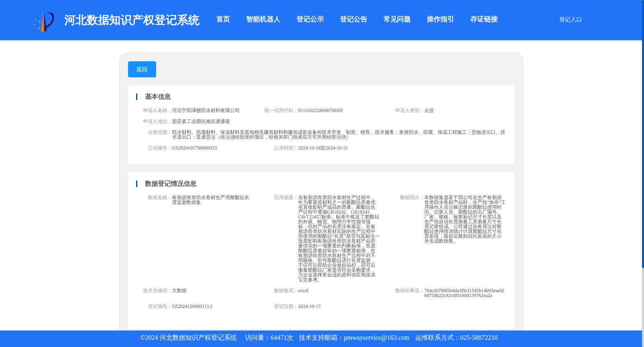Click the site title 河北数据知识产权登记系统
This screenshot has height=347, width=644.
point(132,20)
